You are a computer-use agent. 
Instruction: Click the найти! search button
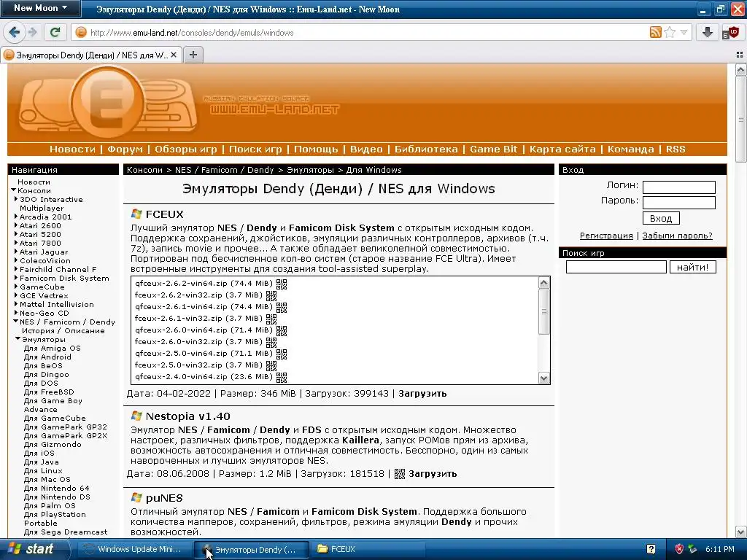[x=693, y=267]
